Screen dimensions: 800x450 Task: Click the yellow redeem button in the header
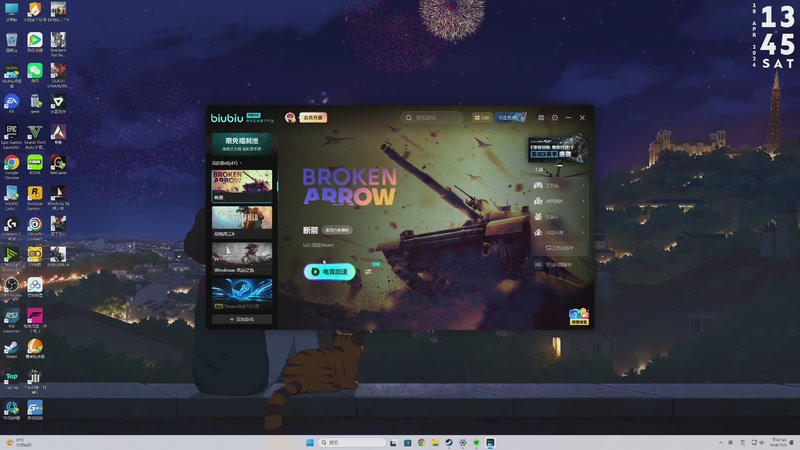(x=482, y=117)
